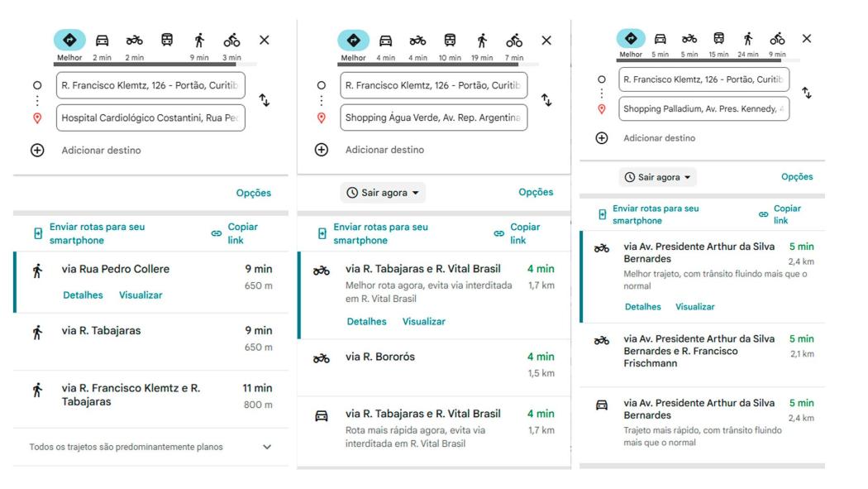Swap origin and Hospital Cardiológico Costantini destination
The height and width of the screenshot is (489, 868).
[x=265, y=100]
